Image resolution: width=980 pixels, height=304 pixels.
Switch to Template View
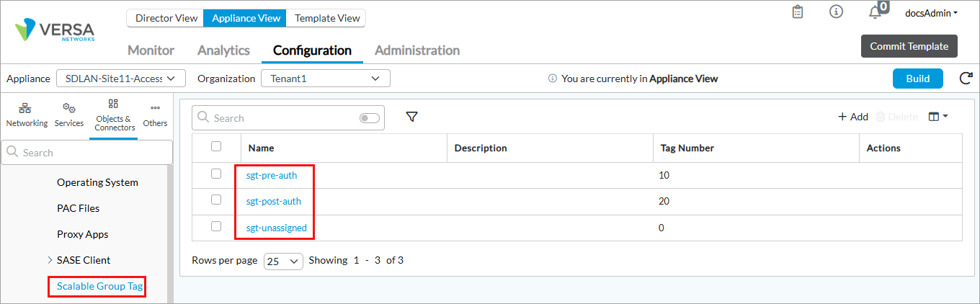(327, 18)
